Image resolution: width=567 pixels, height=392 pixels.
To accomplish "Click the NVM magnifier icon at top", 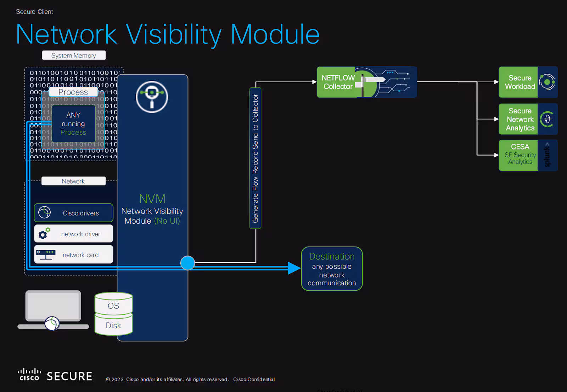I will click(152, 97).
